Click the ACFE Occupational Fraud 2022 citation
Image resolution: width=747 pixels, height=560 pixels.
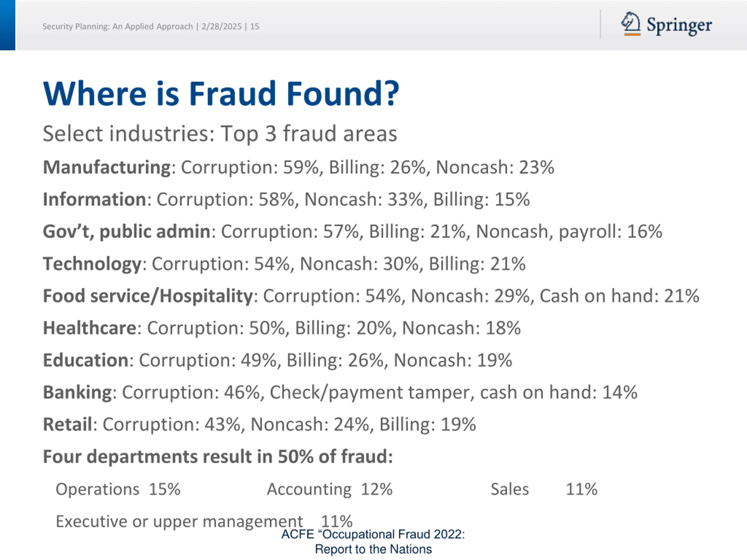373,542
